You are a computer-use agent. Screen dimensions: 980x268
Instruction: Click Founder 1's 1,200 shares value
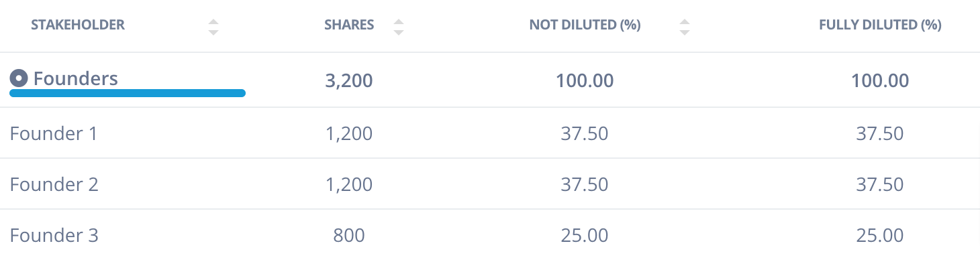coord(349,134)
